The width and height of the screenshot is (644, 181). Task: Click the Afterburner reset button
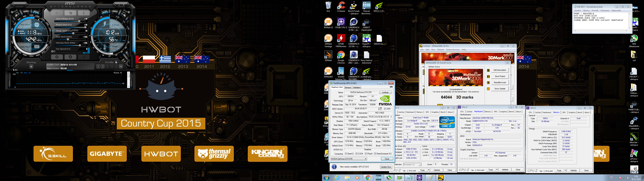[70, 57]
